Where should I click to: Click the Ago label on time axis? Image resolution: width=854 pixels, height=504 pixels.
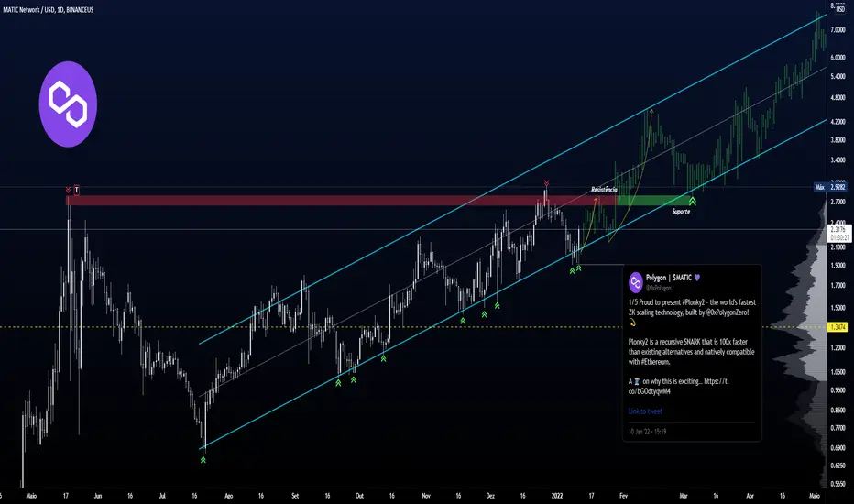point(229,496)
